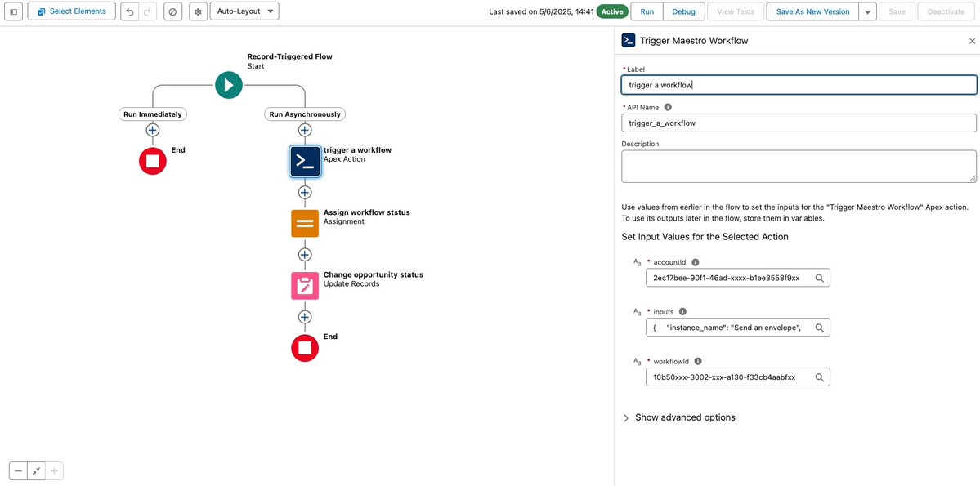This screenshot has height=486, width=980.
Task: Search resources in inputs field
Action: point(819,328)
